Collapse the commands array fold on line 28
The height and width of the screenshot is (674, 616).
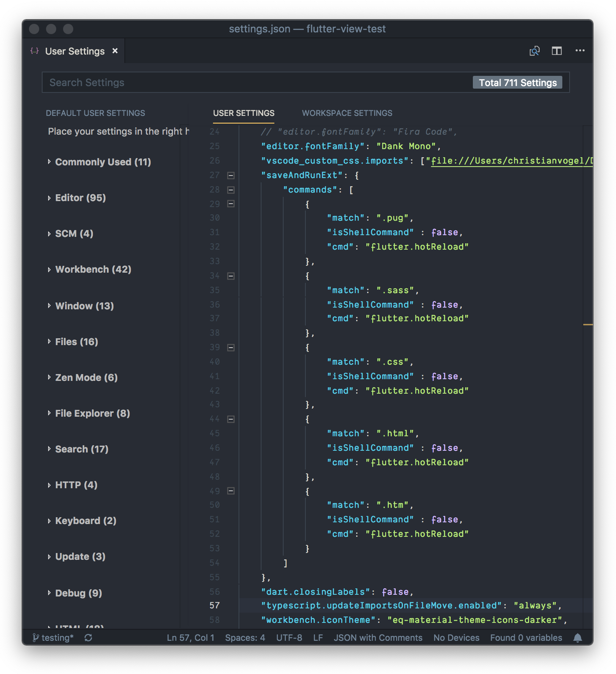pyautogui.click(x=231, y=190)
